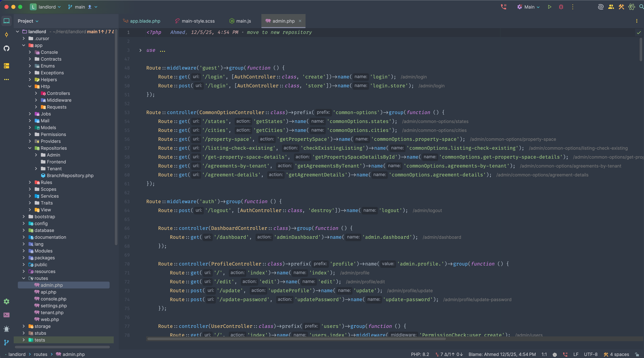Open Settings via the gear icon in sidebar
The image size is (644, 358).
point(7,301)
